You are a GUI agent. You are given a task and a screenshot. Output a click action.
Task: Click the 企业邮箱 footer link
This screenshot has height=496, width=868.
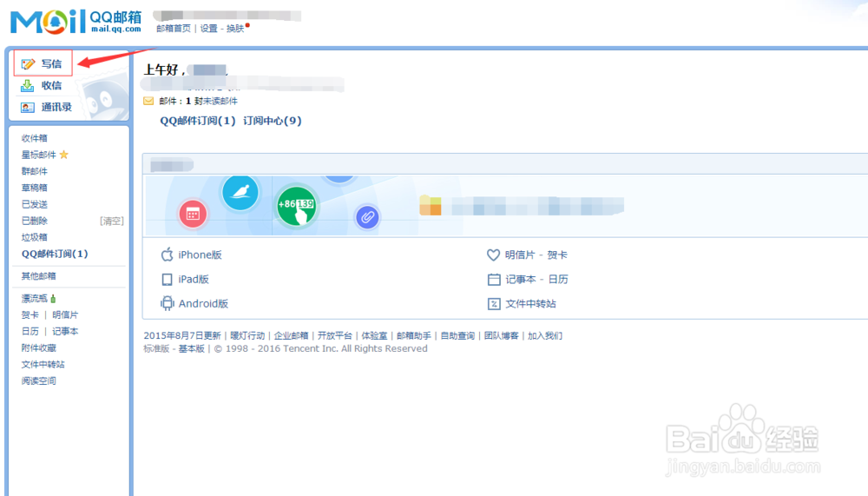[291, 336]
